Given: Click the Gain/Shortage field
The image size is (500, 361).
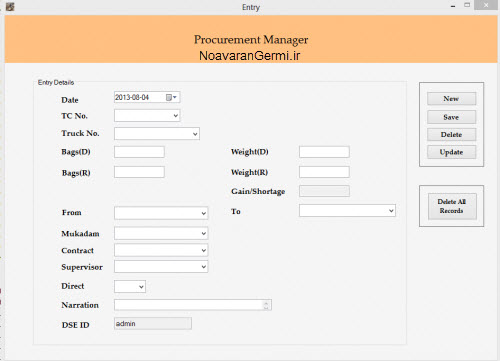Looking at the screenshot, I should point(324,191).
